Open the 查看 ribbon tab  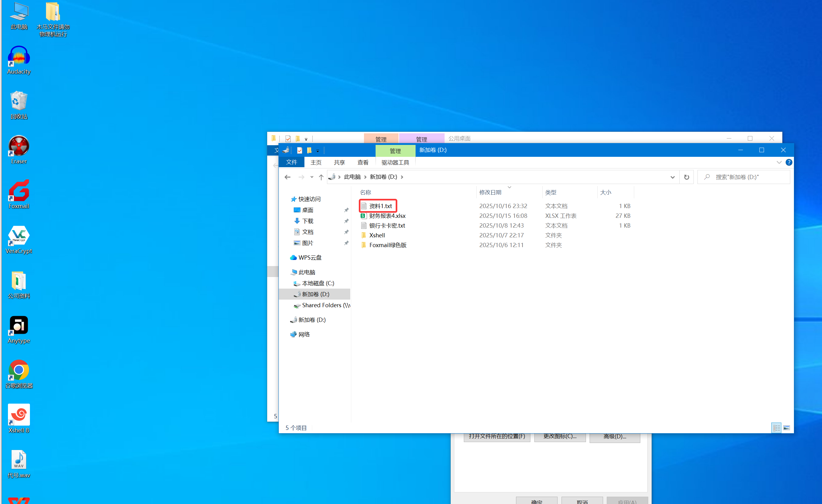coord(363,162)
